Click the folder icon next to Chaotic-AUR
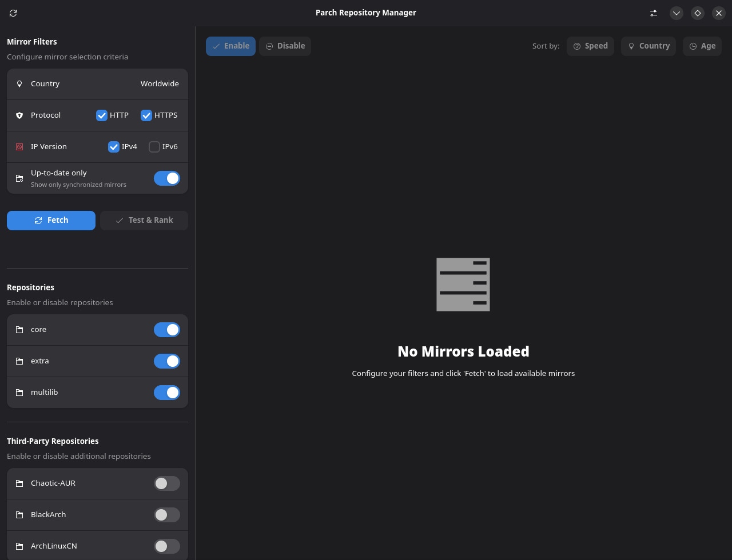This screenshot has width=732, height=560. point(19,483)
